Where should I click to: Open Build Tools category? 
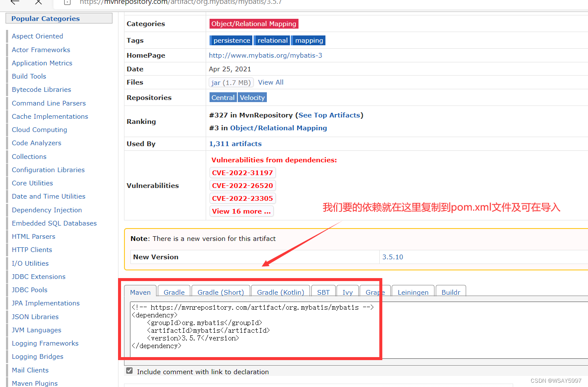[29, 76]
